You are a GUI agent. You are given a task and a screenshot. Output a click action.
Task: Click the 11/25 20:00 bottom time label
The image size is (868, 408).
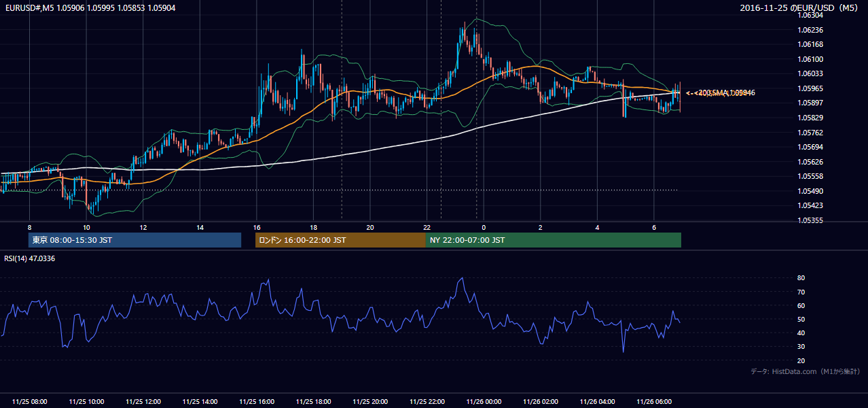(370, 402)
